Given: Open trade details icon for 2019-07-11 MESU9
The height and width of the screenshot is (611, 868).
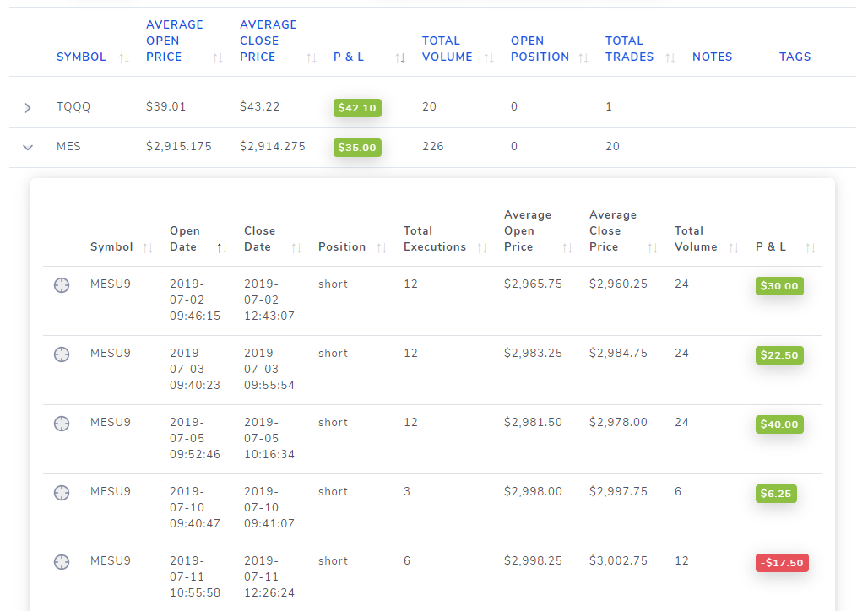Looking at the screenshot, I should pos(62,562).
